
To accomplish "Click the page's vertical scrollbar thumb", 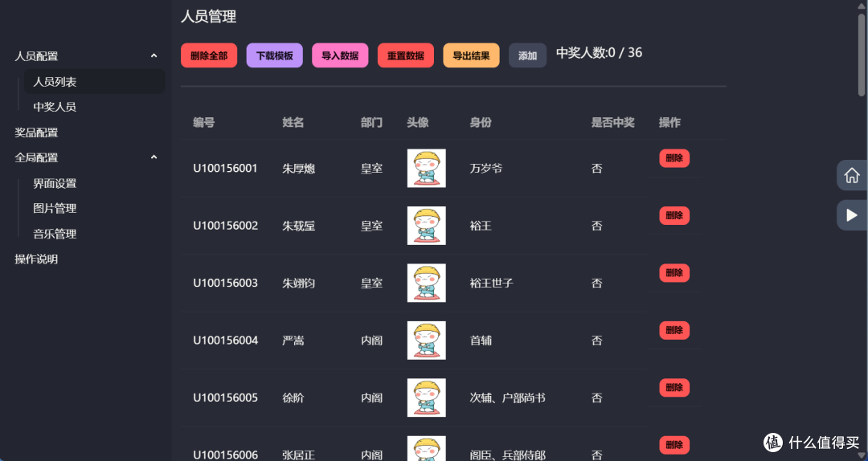I will pos(862,55).
